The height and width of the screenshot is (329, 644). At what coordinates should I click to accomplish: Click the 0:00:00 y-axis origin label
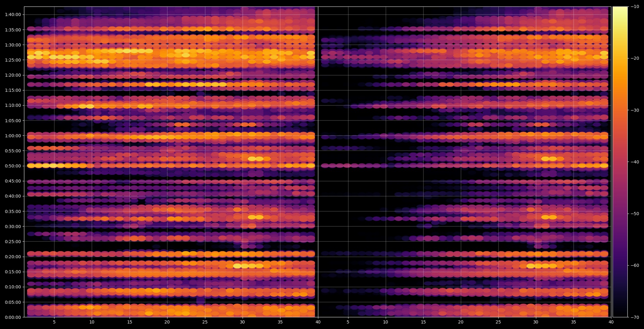click(13, 317)
